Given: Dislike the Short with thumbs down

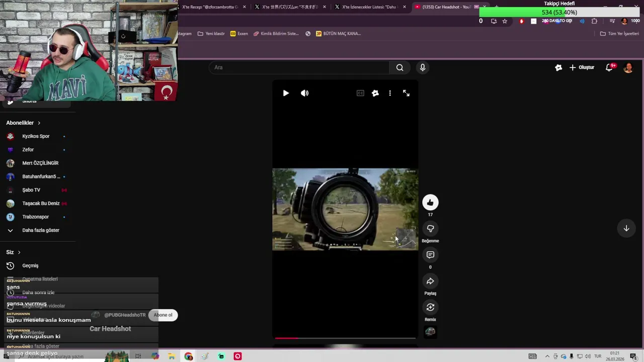Looking at the screenshot, I should click(430, 229).
